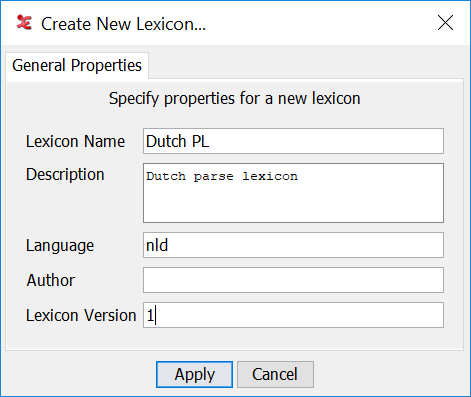471x397 pixels.
Task: Click the Apply button
Action: pos(194,374)
